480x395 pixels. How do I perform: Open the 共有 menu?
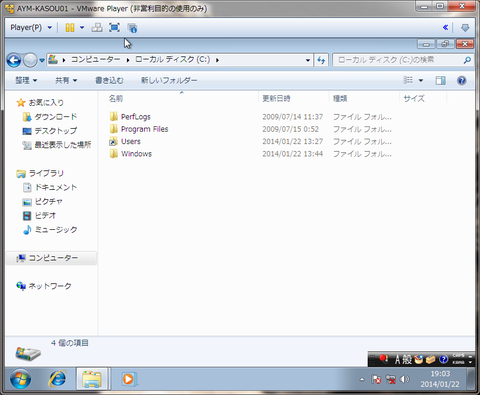point(66,80)
